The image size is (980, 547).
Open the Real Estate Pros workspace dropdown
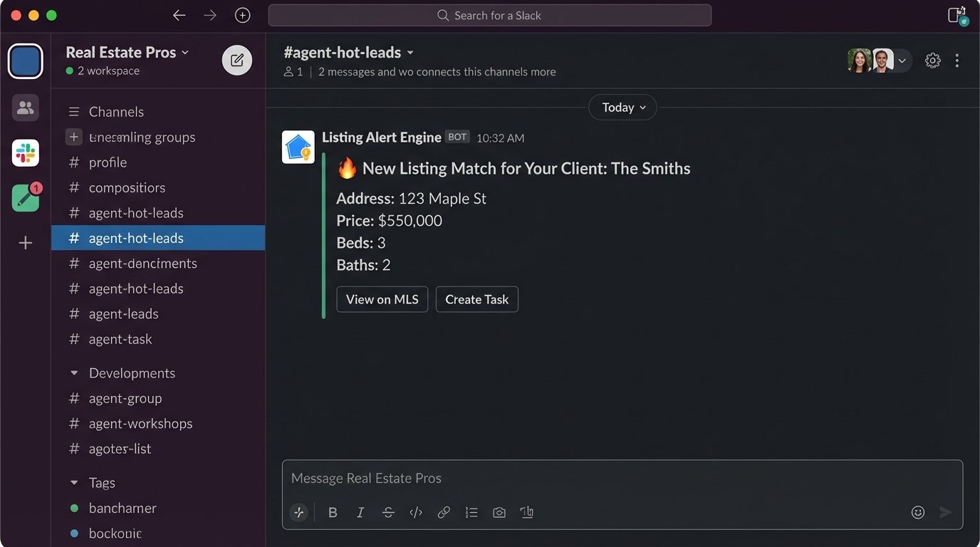127,52
